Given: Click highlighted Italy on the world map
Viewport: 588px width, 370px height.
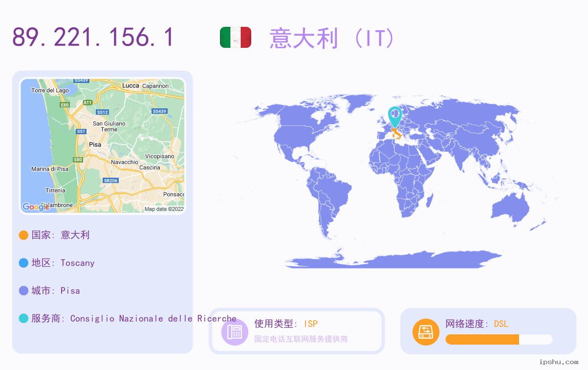Looking at the screenshot, I should tap(397, 134).
